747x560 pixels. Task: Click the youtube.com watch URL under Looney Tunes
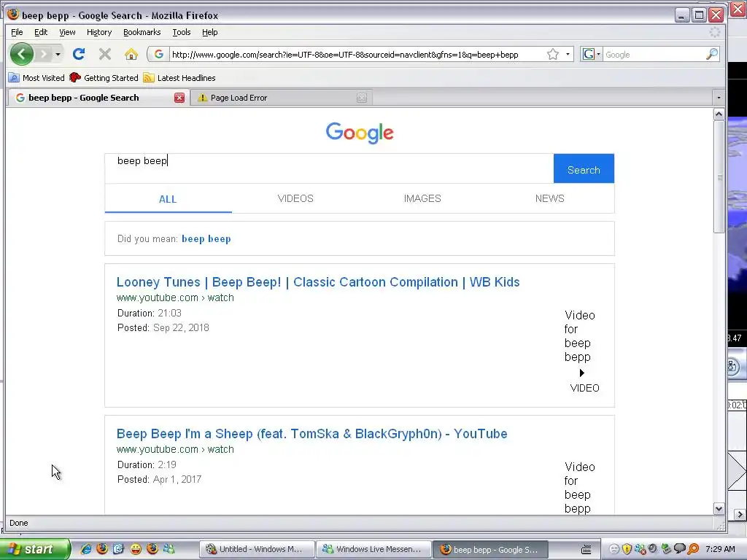pos(175,297)
